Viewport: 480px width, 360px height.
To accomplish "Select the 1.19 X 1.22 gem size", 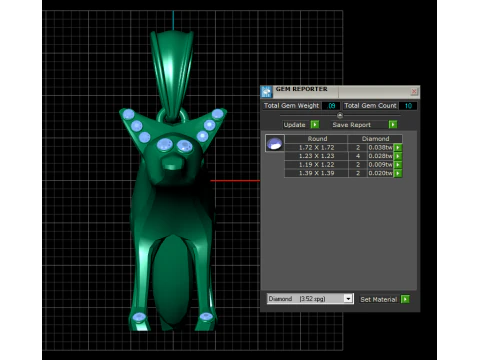I will [x=316, y=165].
